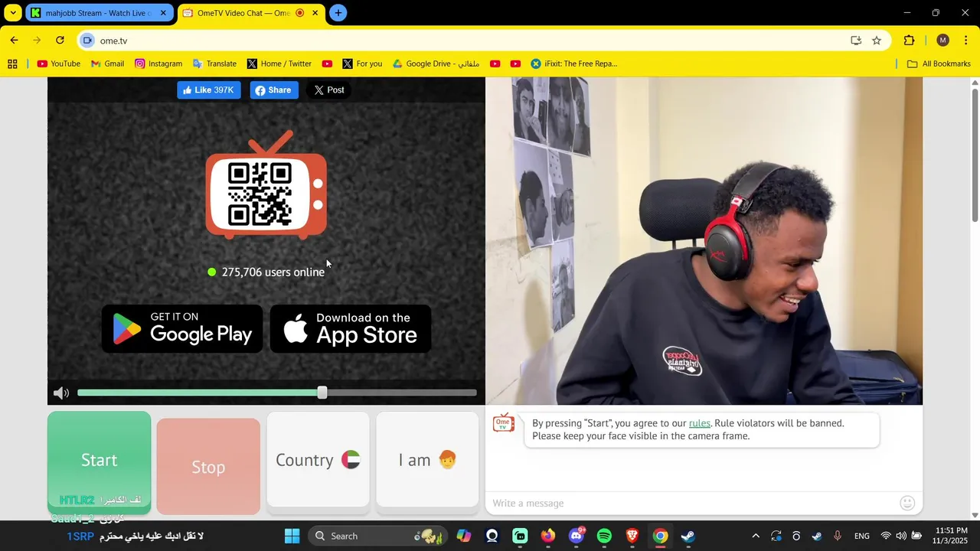Open the rules link in chat notice
The height and width of the screenshot is (551, 980).
[700, 423]
